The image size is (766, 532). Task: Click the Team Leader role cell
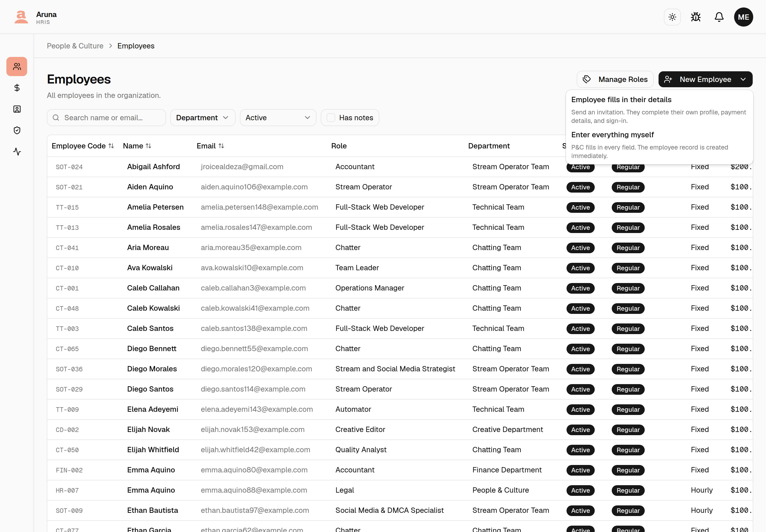pyautogui.click(x=357, y=268)
